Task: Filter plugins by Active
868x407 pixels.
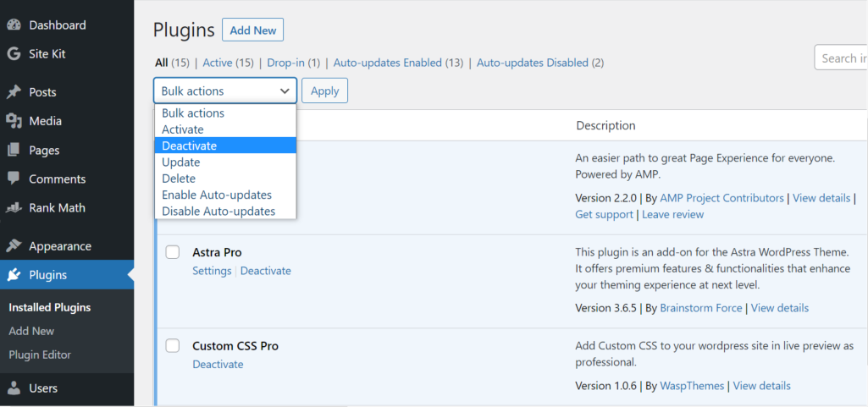Action: (218, 63)
